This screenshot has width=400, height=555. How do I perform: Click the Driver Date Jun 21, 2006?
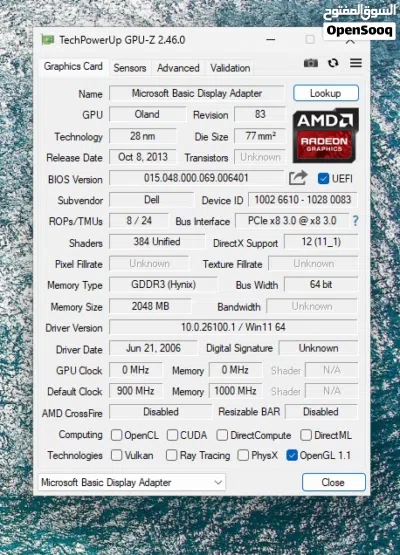click(153, 348)
